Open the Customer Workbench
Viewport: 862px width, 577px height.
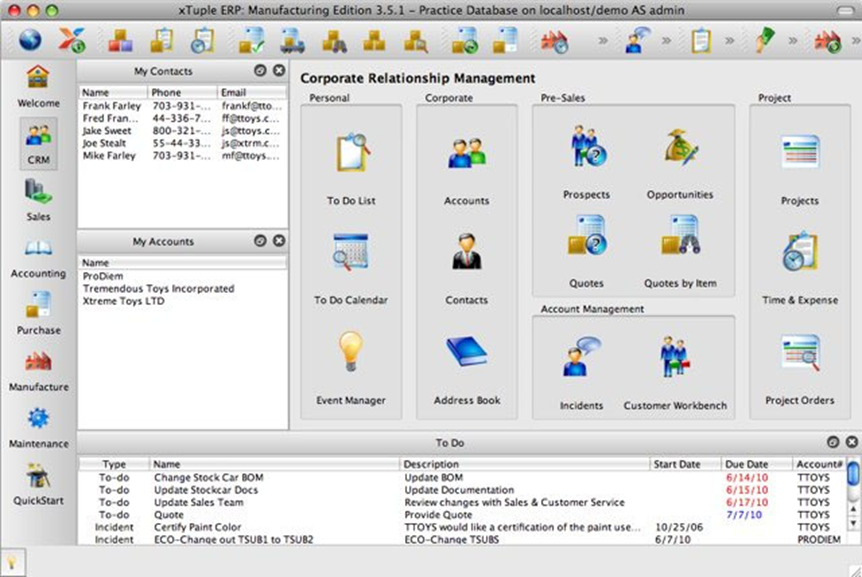(x=675, y=357)
